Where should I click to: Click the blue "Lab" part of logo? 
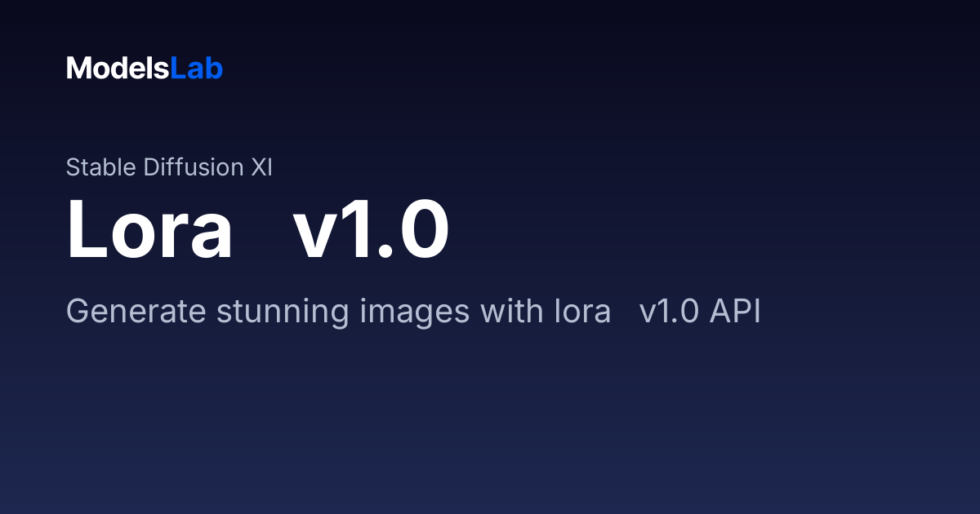click(x=197, y=69)
